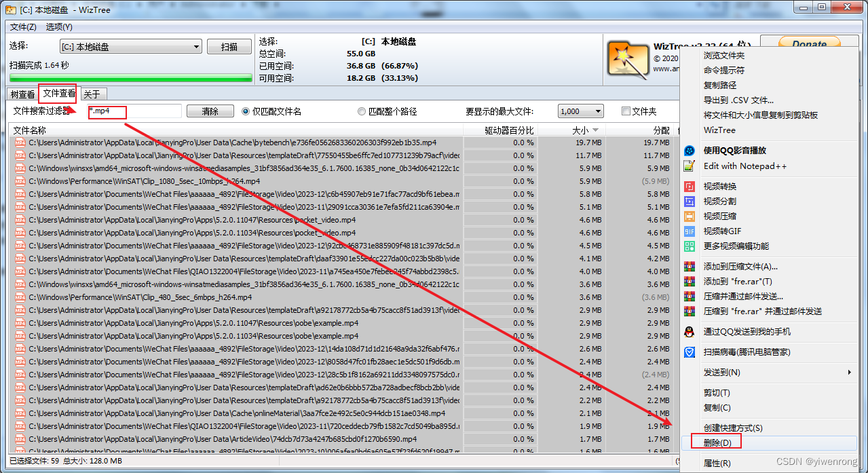Click MP4 icon of Clip_480_5sec_6mbps_h264.mp4 row

coord(20,297)
